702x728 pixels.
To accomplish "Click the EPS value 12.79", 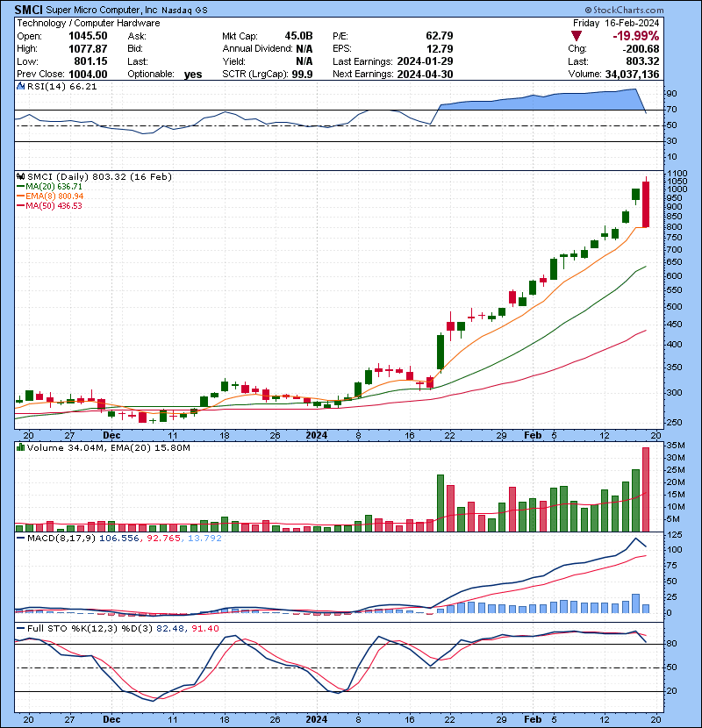I will tap(439, 49).
